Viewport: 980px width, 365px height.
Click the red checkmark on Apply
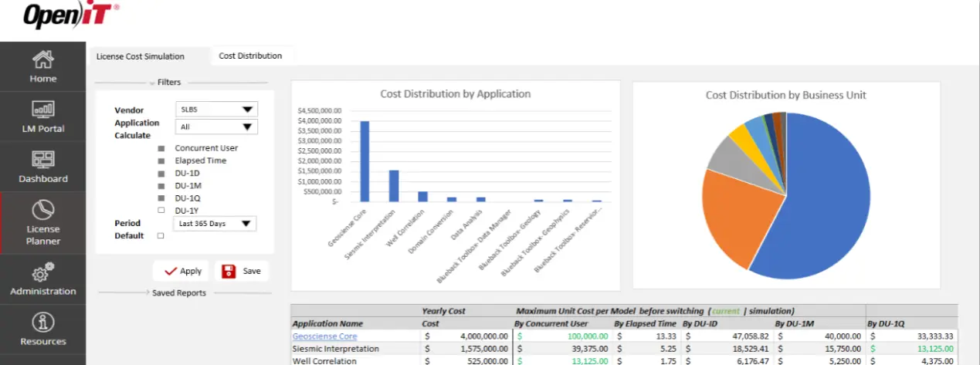(171, 271)
